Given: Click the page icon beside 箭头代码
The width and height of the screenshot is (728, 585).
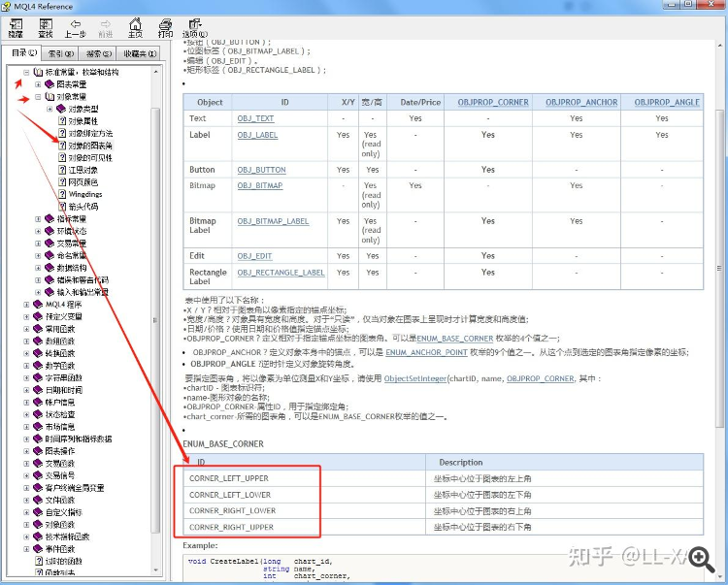Looking at the screenshot, I should 62,206.
